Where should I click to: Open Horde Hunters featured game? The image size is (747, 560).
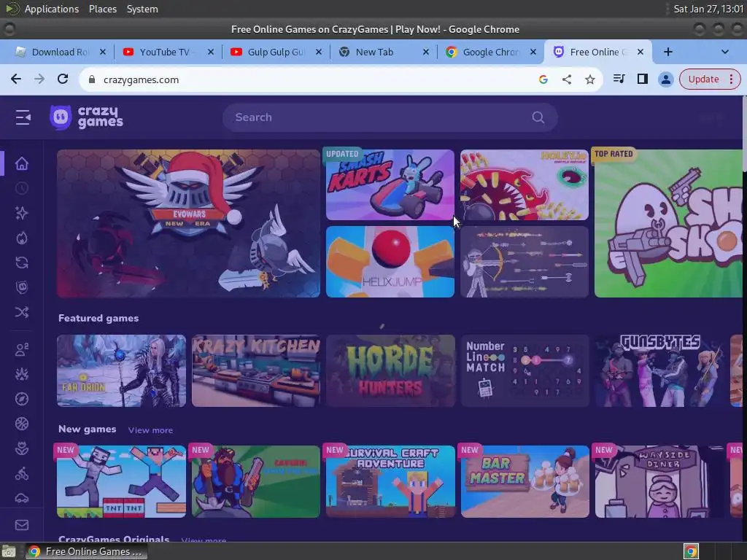pyautogui.click(x=390, y=371)
